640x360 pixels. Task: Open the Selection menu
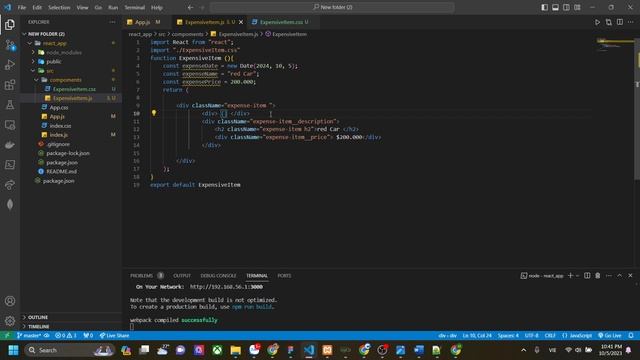point(59,7)
